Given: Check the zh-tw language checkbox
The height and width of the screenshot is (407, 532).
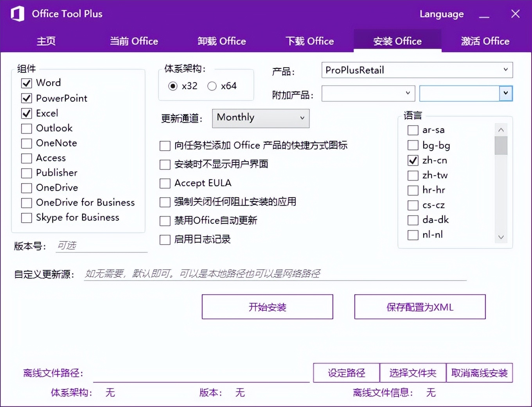Looking at the screenshot, I should click(x=413, y=175).
